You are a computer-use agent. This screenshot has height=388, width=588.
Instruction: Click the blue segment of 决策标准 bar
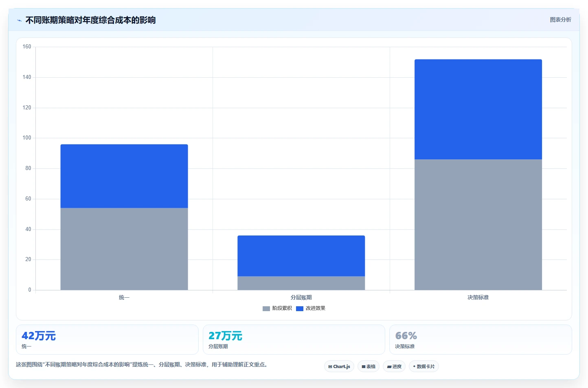click(478, 109)
